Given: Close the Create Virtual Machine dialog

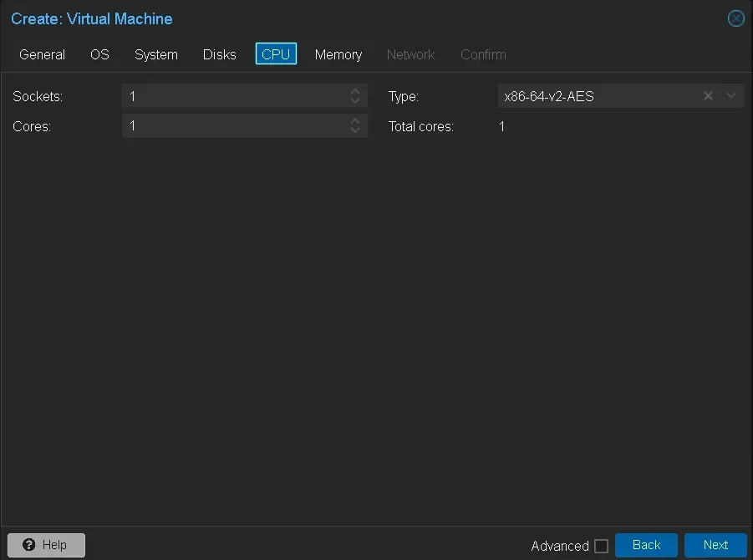Looking at the screenshot, I should (735, 18).
